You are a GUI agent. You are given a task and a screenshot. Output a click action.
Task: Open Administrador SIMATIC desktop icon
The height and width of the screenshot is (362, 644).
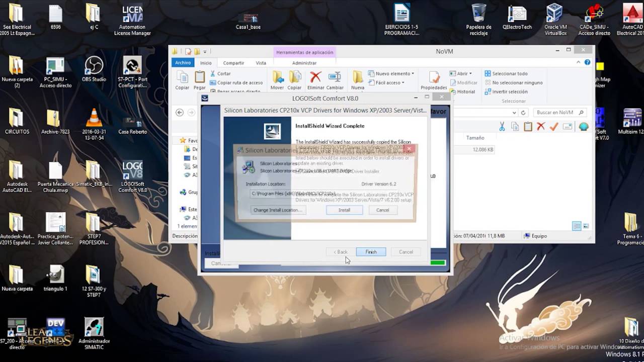[x=94, y=334]
